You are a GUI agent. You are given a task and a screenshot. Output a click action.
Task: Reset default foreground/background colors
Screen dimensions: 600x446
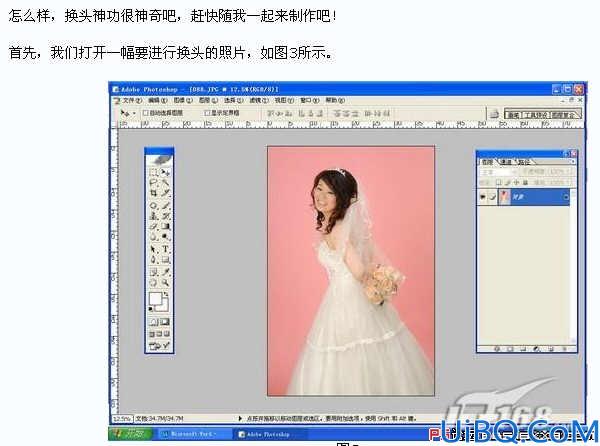151,308
